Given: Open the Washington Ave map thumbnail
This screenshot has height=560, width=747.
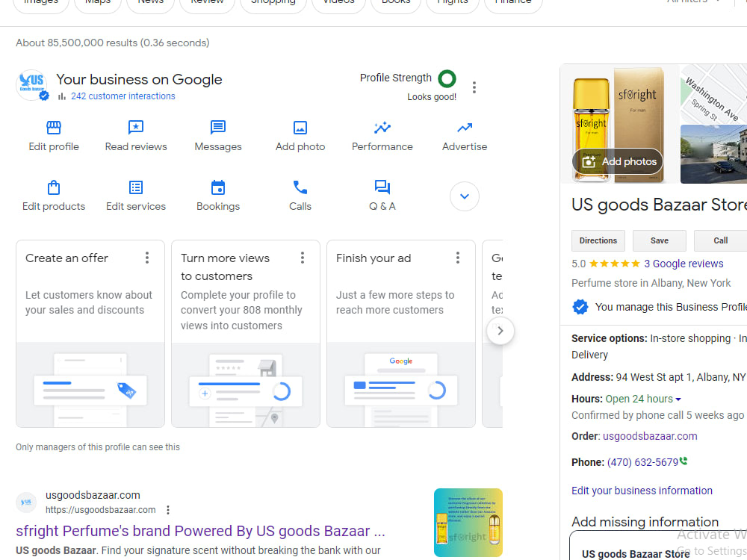Looking at the screenshot, I should [x=713, y=94].
